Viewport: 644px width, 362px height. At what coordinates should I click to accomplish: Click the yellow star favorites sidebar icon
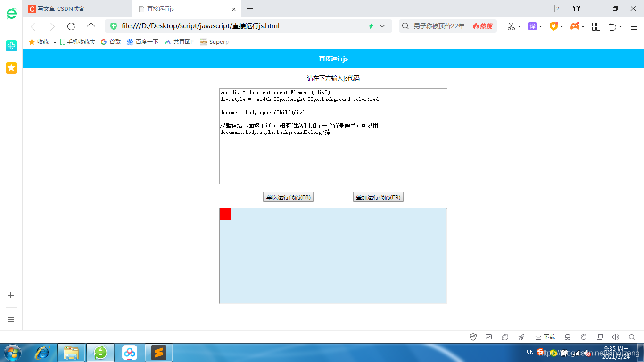click(11, 68)
